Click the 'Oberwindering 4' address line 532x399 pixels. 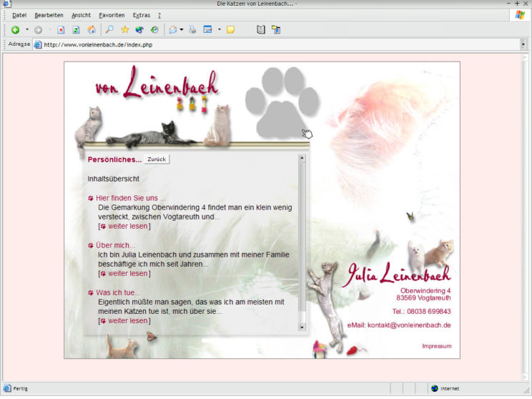425,291
